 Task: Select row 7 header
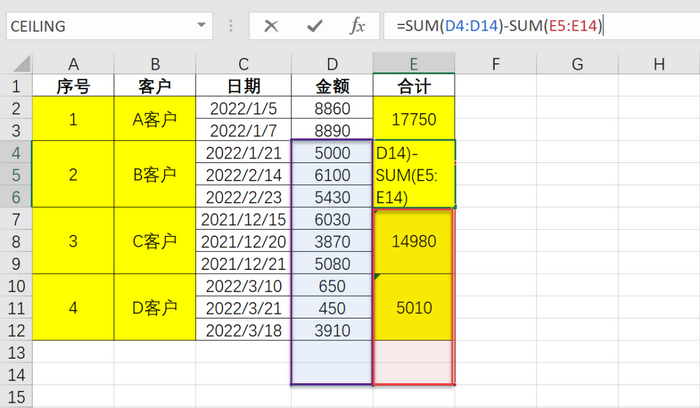[16, 219]
